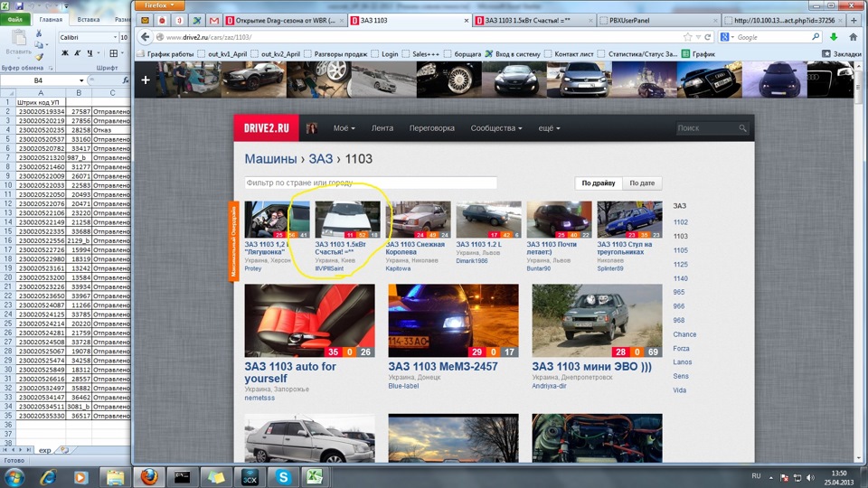Open Excel borders dropdown
The width and height of the screenshot is (868, 488).
122,53
